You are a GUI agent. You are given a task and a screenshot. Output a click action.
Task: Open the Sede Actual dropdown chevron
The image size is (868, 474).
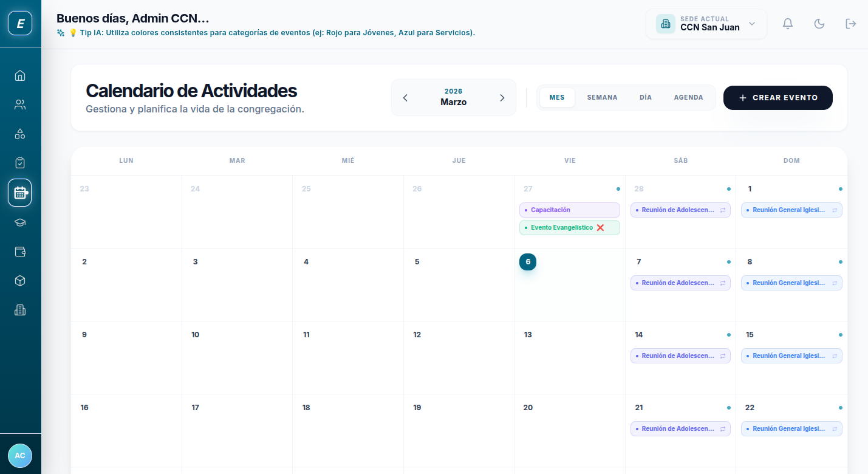752,24
